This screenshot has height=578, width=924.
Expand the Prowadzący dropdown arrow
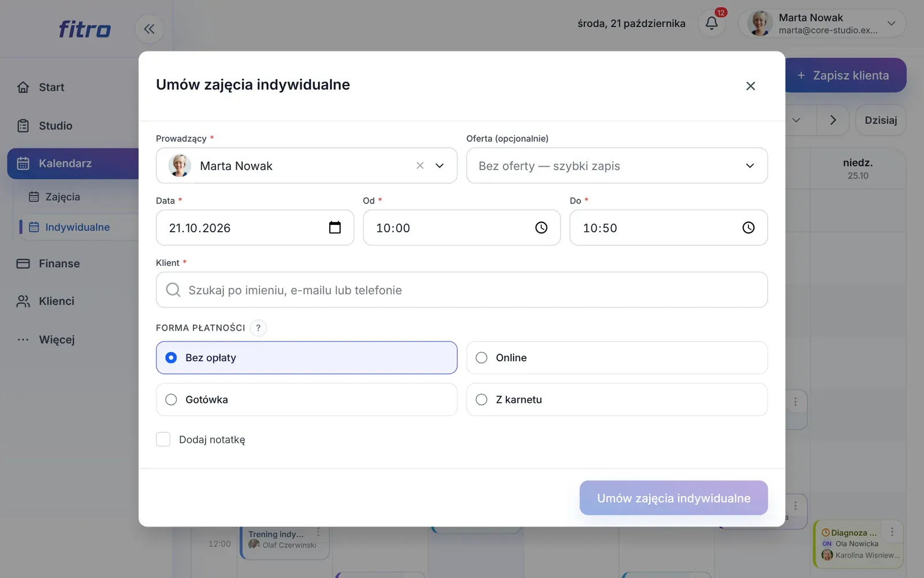(439, 166)
